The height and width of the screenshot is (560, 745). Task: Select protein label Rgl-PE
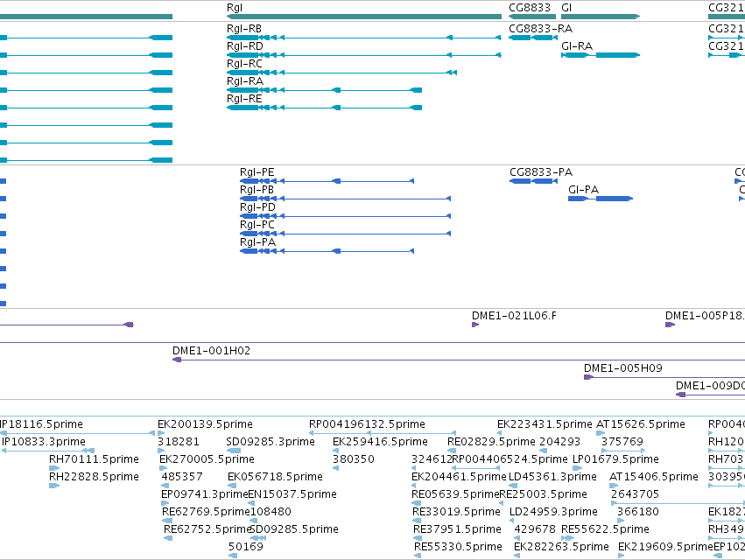[x=257, y=172]
